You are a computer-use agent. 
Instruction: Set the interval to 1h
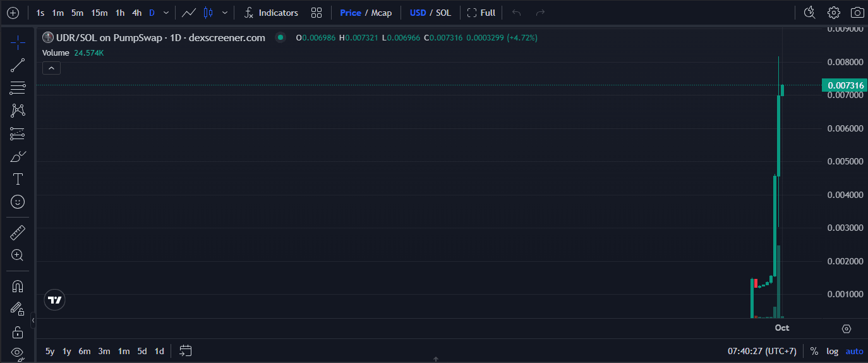click(x=120, y=13)
